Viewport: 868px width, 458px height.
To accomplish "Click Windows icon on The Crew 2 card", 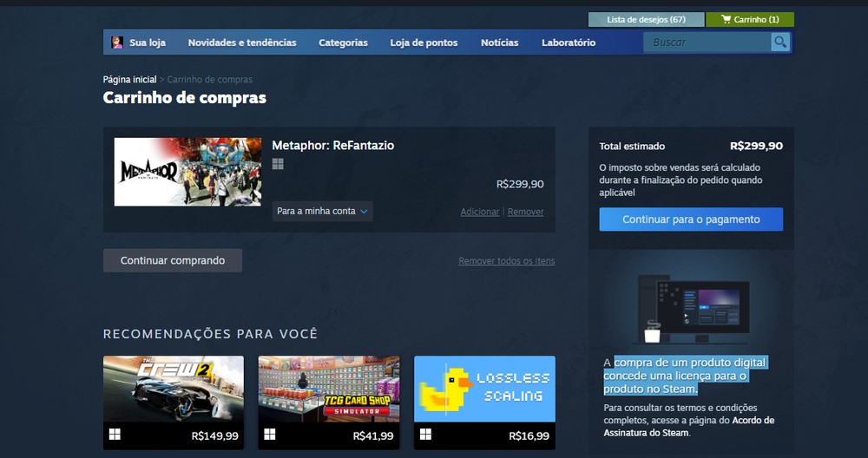I will pyautogui.click(x=115, y=435).
